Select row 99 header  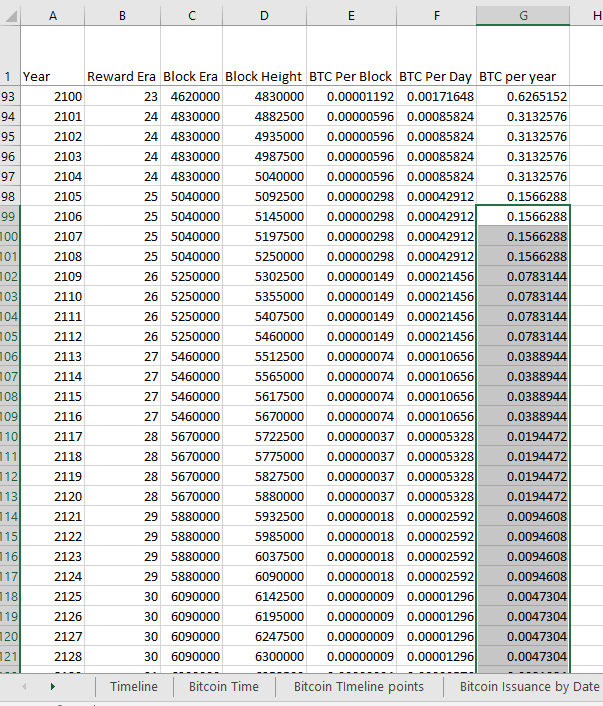click(x=9, y=217)
